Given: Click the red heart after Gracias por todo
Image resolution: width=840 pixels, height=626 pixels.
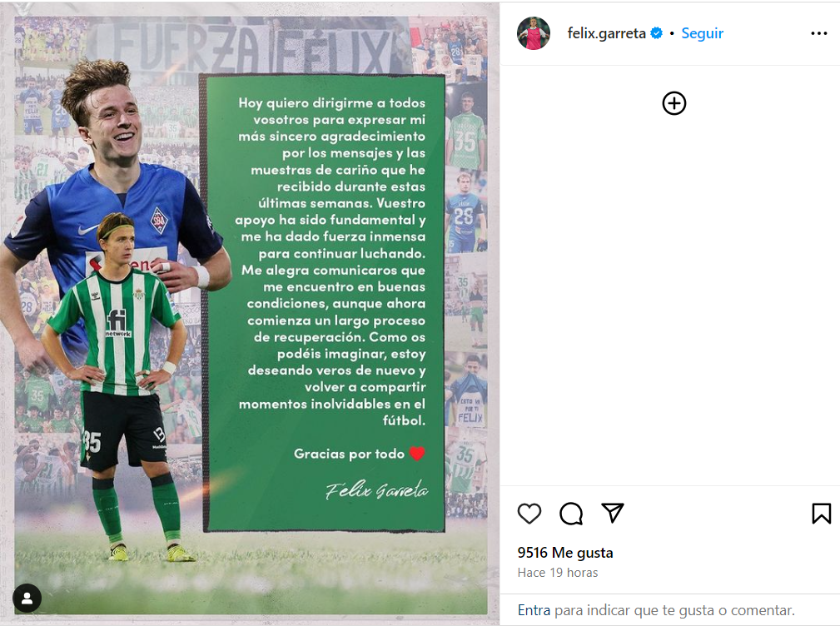Looking at the screenshot, I should tap(417, 454).
